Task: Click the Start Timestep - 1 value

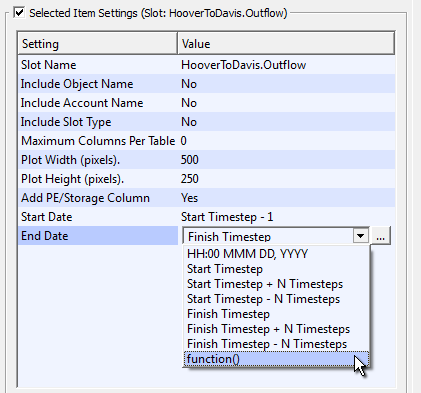Action: pos(287,217)
